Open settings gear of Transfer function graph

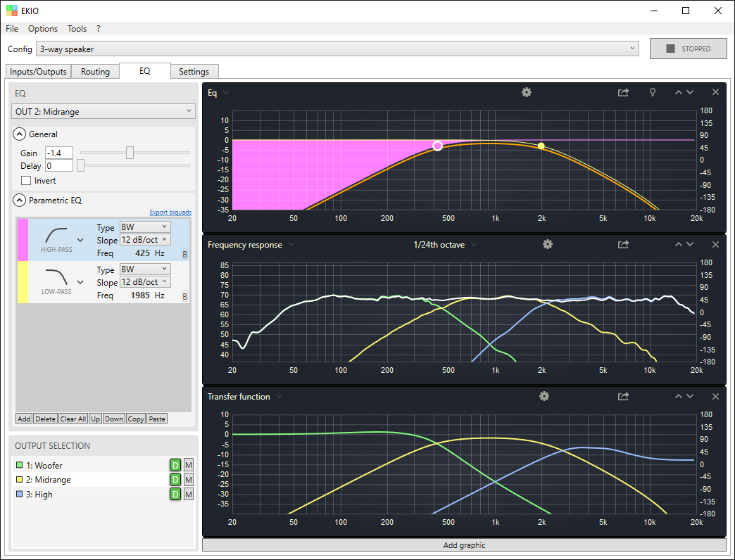point(544,396)
